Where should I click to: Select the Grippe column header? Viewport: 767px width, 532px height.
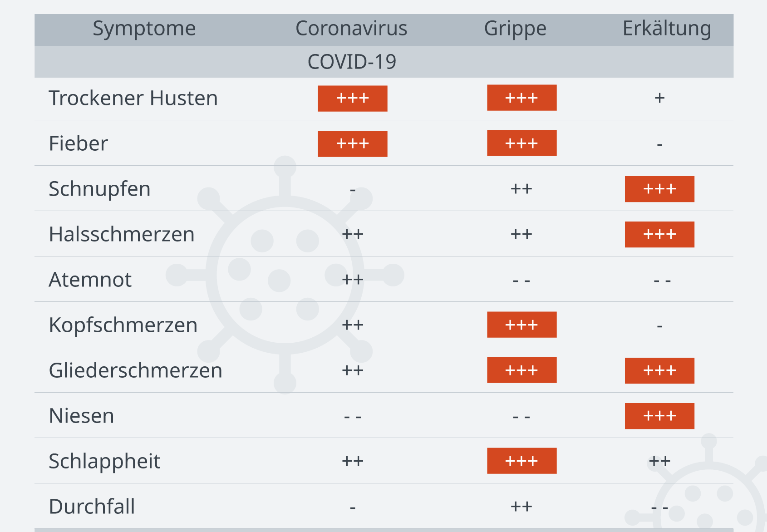(515, 29)
